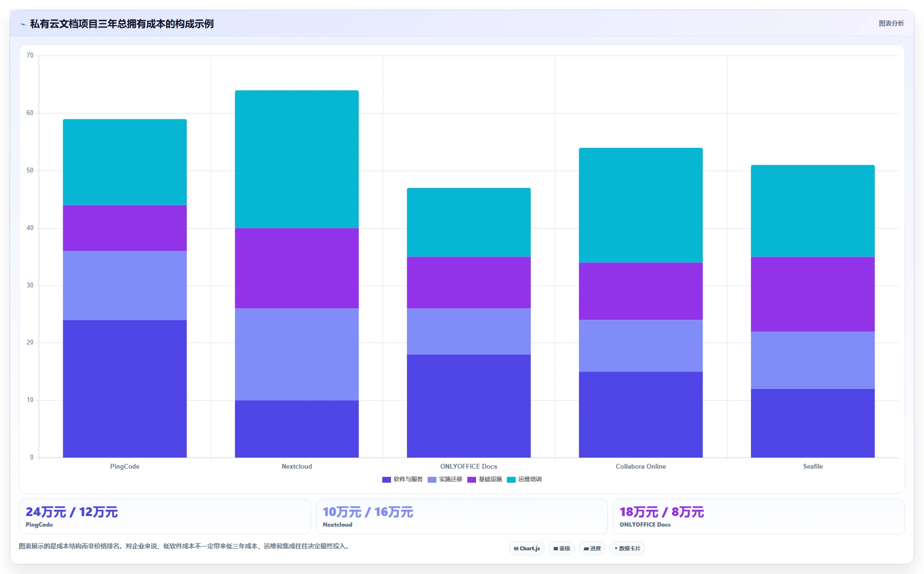Click the y-axis tick label 40

coord(30,228)
